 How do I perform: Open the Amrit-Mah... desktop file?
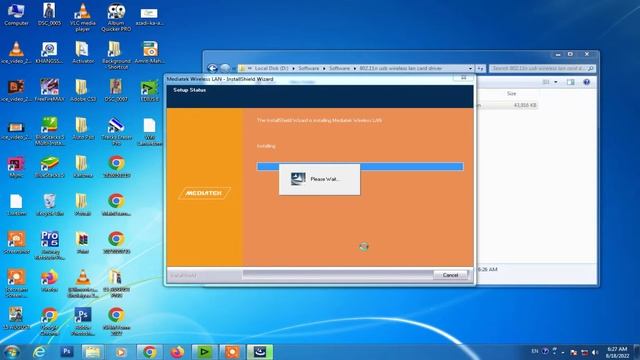[x=150, y=53]
